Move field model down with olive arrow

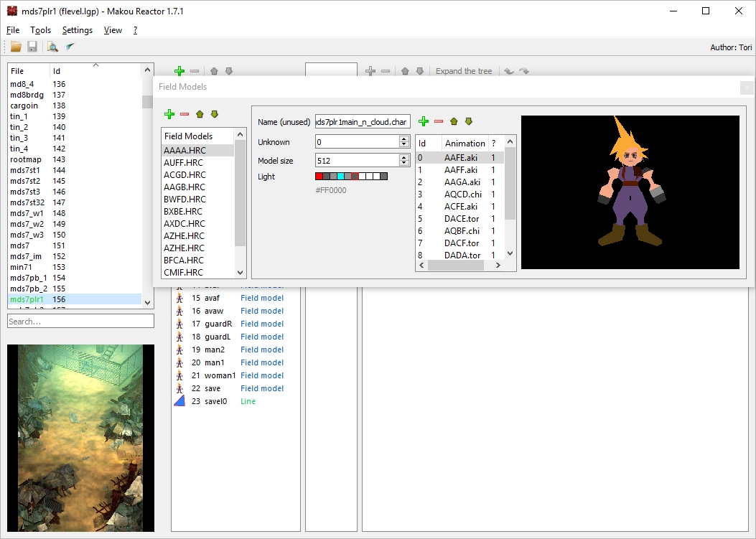[215, 114]
